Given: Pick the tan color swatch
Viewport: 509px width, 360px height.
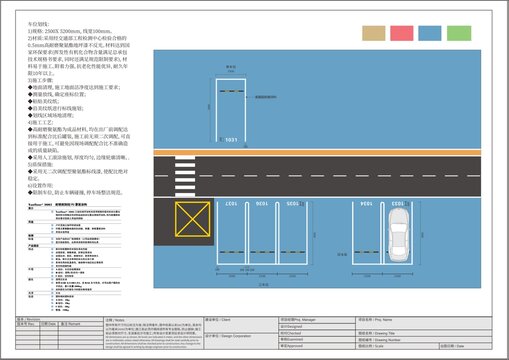Looking at the screenshot, I should coord(374,33).
